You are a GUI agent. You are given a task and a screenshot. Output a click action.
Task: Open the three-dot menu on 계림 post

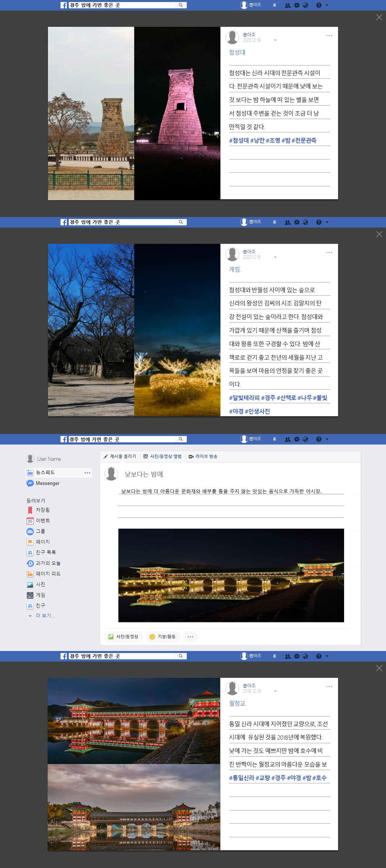329,252
